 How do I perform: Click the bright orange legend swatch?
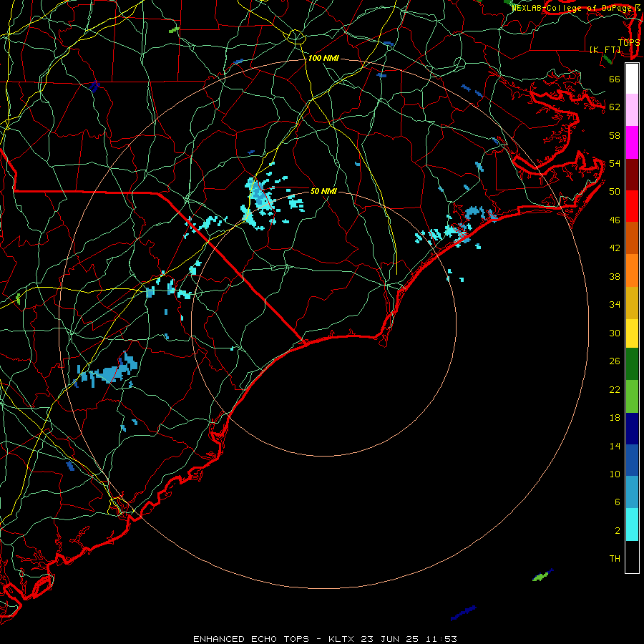click(632, 270)
